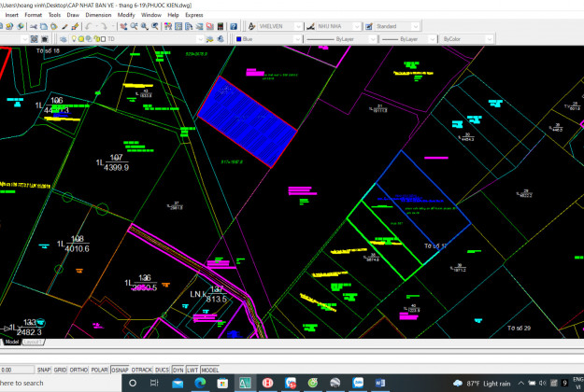Screen dimensions: 584x392
Task: Switch to the Layout1 tab
Action: pos(33,342)
